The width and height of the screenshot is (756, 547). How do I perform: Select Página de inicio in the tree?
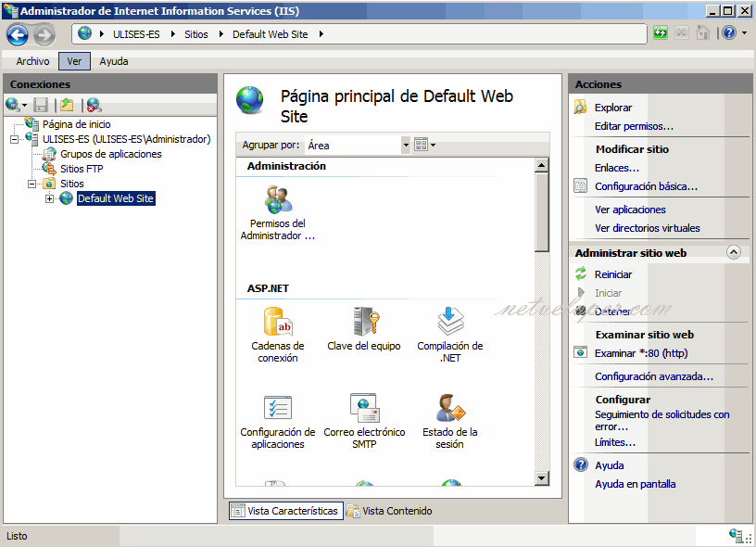click(x=76, y=124)
